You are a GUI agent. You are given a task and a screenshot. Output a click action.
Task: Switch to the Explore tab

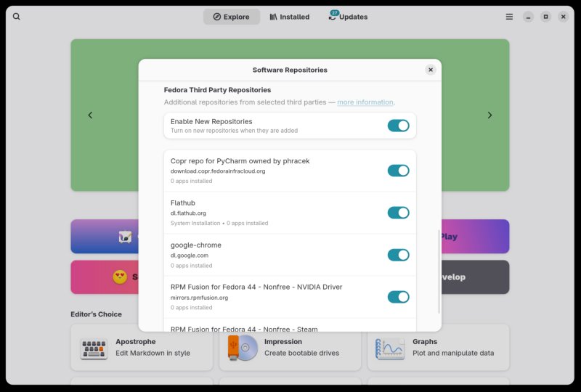tap(232, 17)
